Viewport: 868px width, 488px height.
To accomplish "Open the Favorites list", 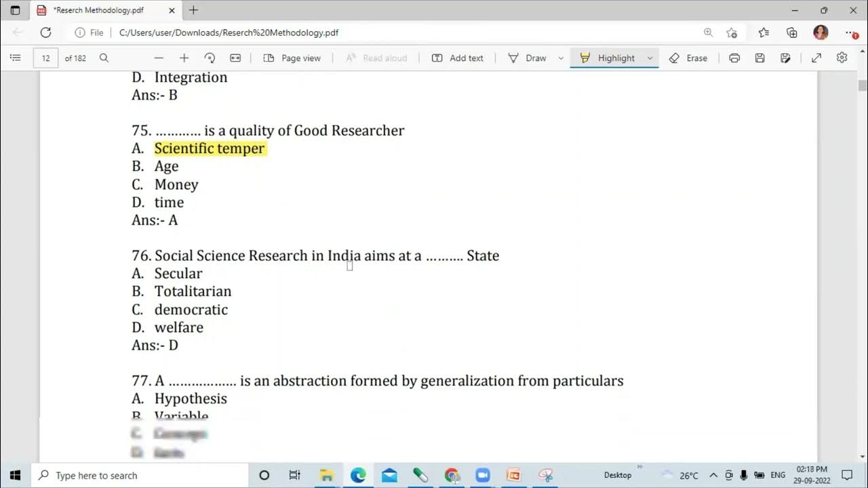I will [x=764, y=33].
